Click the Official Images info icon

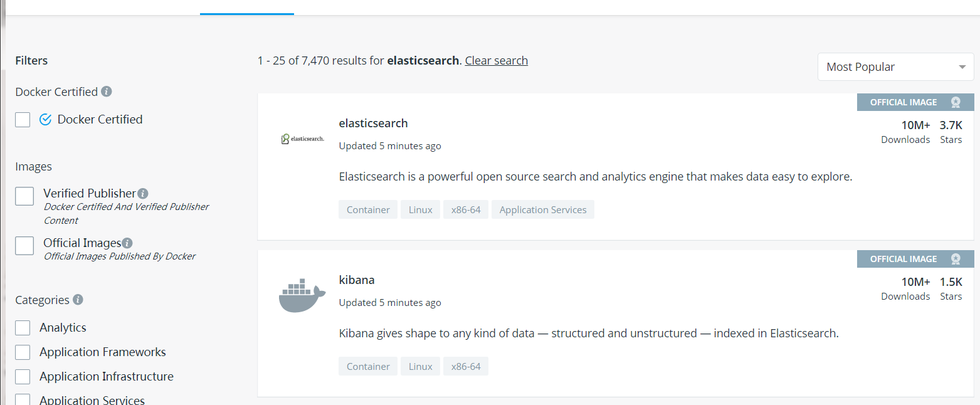pyautogui.click(x=127, y=243)
